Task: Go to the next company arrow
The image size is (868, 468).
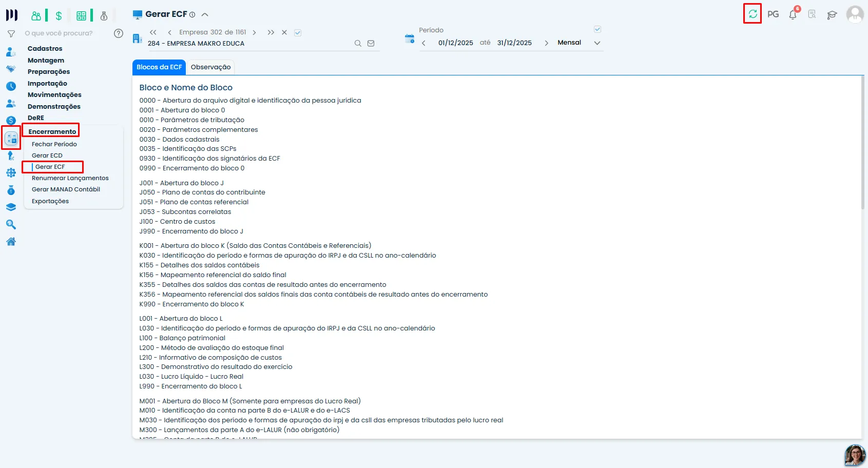Action: click(254, 32)
